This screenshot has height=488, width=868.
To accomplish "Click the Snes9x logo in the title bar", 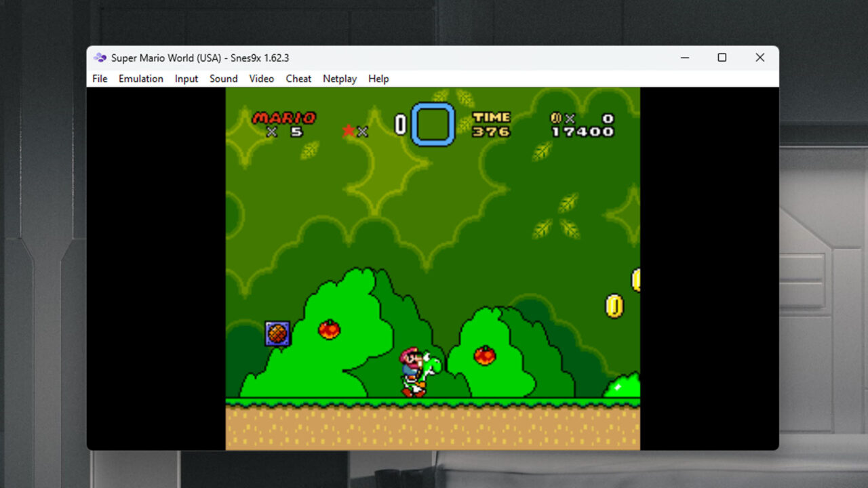I will point(99,58).
